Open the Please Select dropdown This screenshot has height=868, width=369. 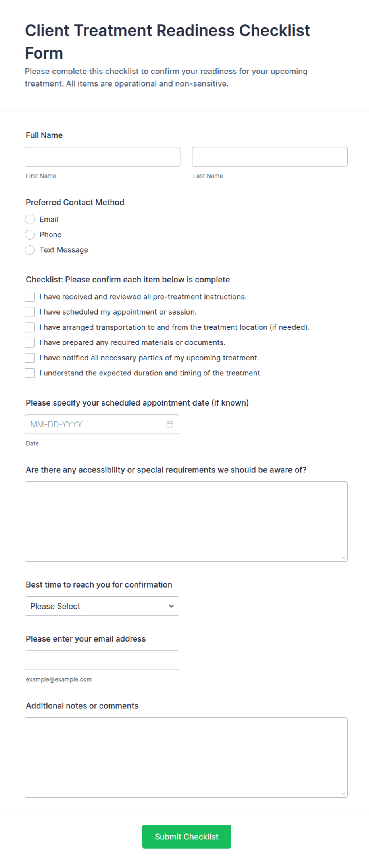click(102, 606)
